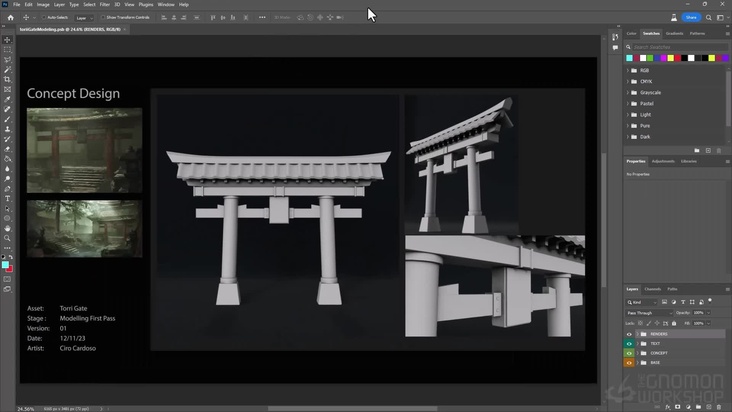Open the Window menu
732x412 pixels.
[x=166, y=5]
